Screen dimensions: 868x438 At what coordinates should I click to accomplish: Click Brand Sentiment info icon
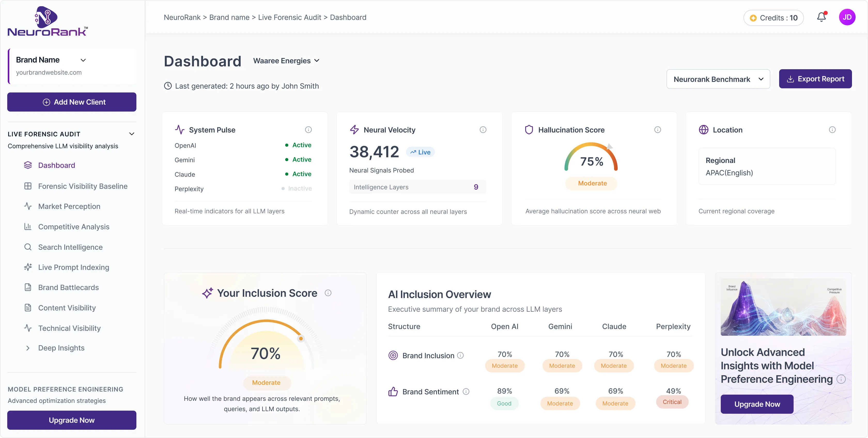[x=466, y=392]
